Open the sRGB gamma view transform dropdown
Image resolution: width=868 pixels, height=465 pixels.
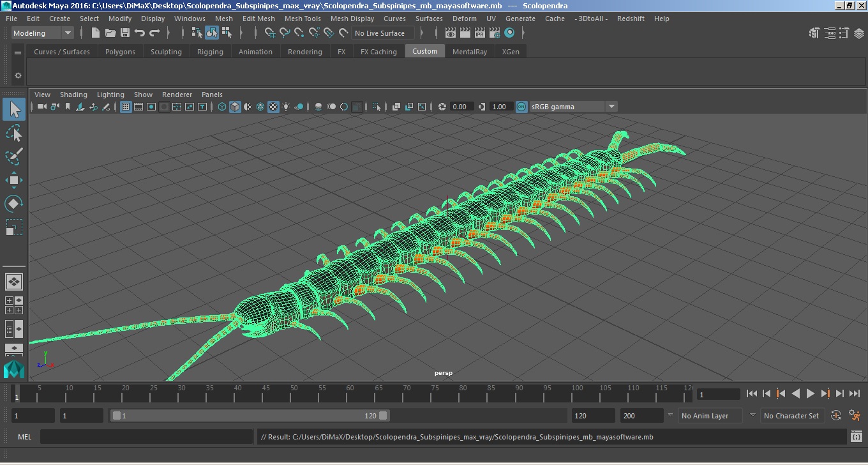[573, 107]
